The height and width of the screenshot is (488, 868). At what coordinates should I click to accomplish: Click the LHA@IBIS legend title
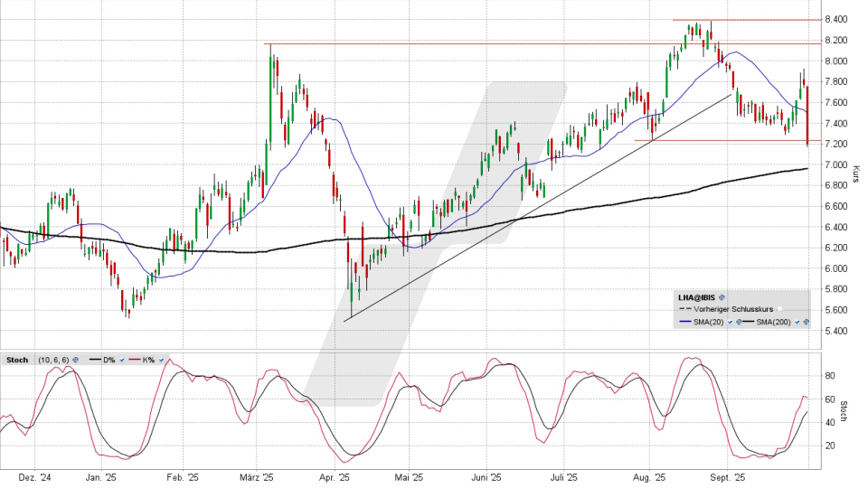[697, 297]
